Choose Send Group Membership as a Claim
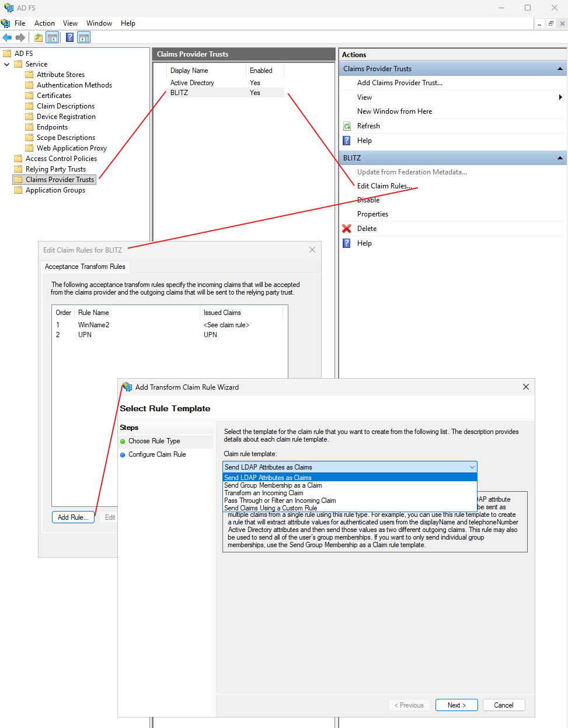The height and width of the screenshot is (728, 568). click(350, 485)
